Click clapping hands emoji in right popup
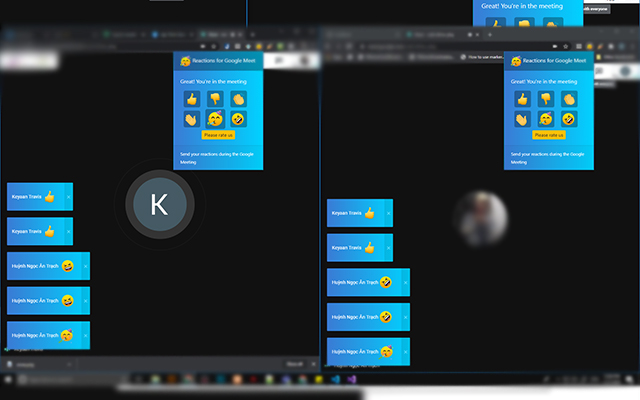 (x=568, y=99)
